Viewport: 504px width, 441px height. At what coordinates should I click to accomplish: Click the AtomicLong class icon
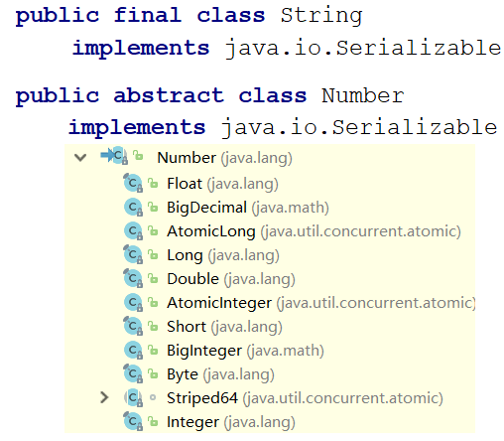[x=133, y=230]
